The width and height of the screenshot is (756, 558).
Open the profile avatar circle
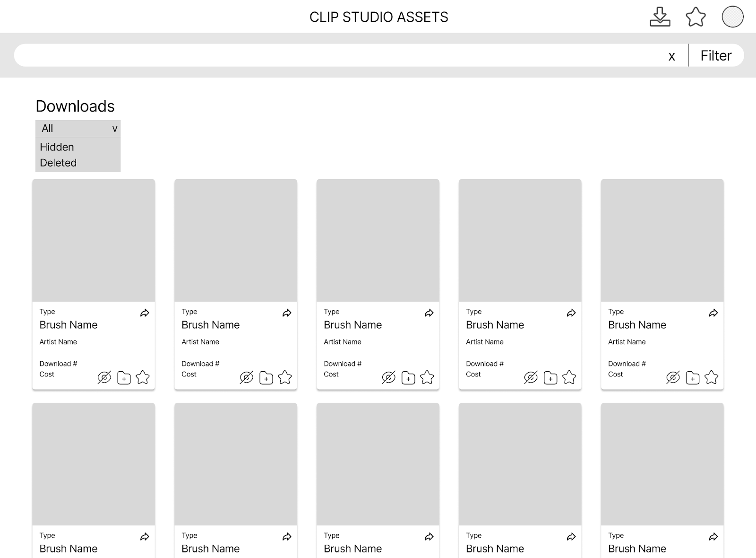(732, 17)
